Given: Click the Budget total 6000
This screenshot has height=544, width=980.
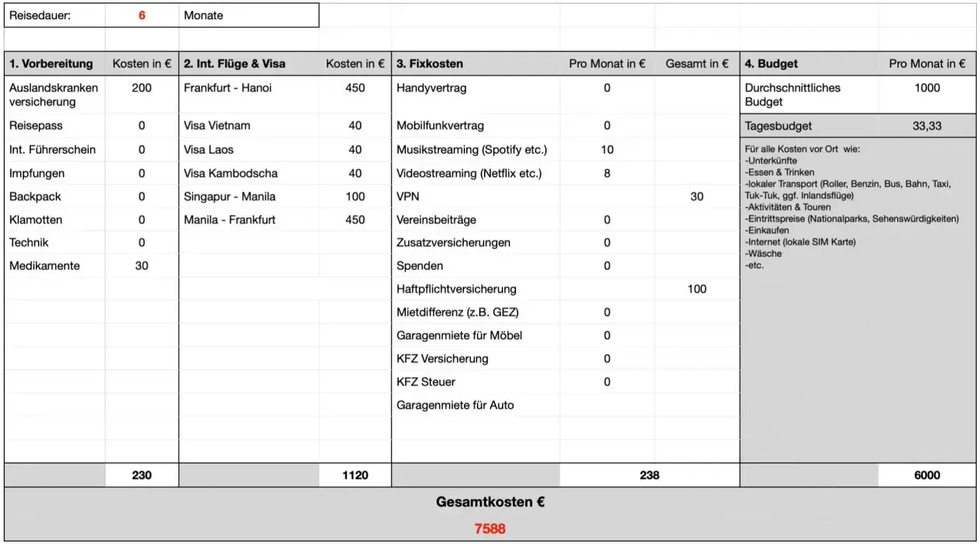Looking at the screenshot, I should 927,475.
